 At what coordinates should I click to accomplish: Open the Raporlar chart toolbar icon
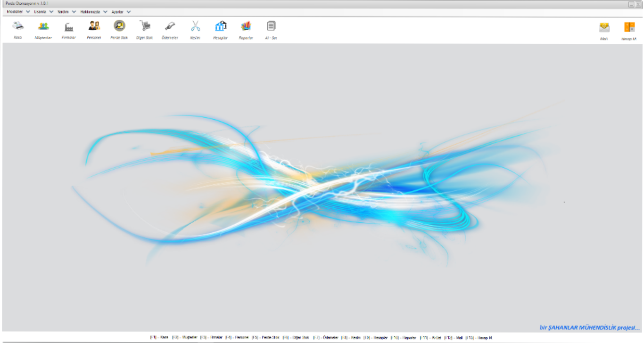246,26
